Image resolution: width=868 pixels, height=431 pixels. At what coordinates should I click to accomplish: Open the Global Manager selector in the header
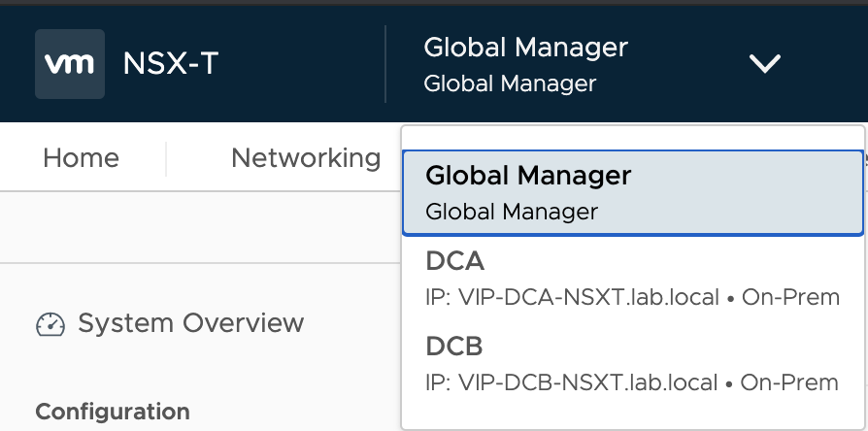602,64
